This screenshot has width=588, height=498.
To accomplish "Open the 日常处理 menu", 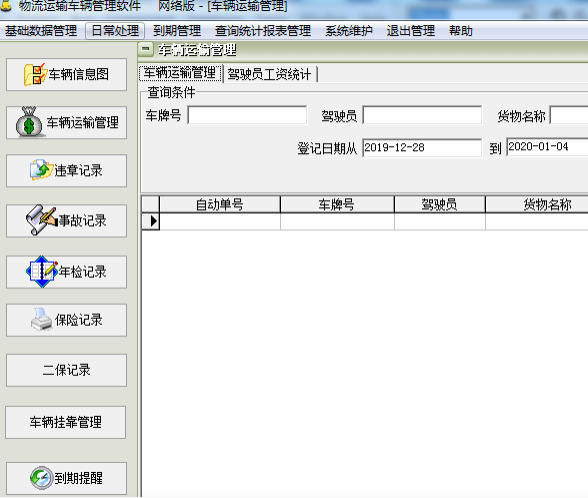I will click(x=115, y=31).
